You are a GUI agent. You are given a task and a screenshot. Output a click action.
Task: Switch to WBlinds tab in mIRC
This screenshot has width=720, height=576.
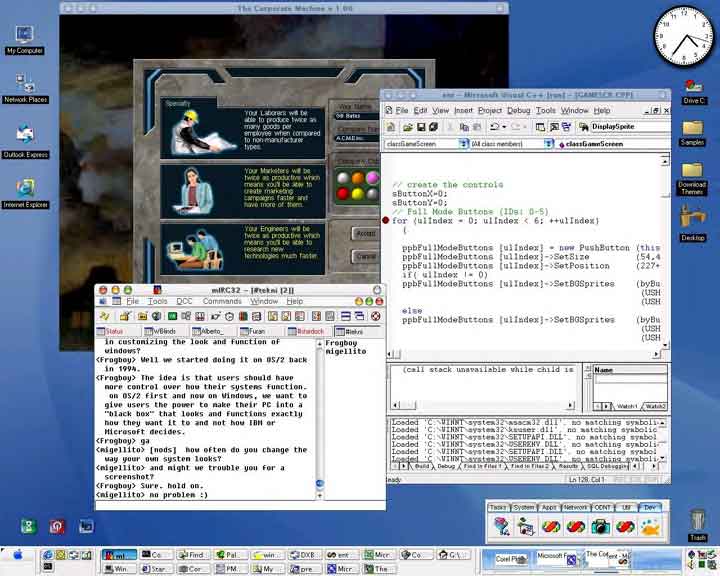click(x=164, y=331)
